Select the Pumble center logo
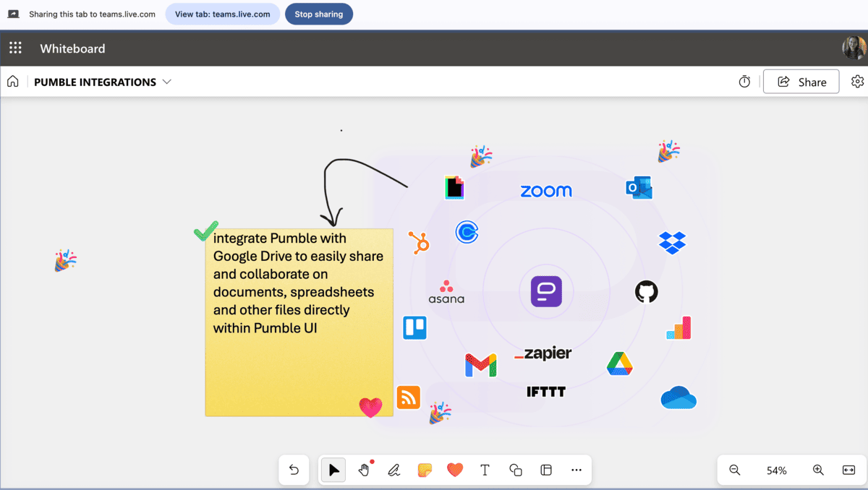 (x=546, y=292)
